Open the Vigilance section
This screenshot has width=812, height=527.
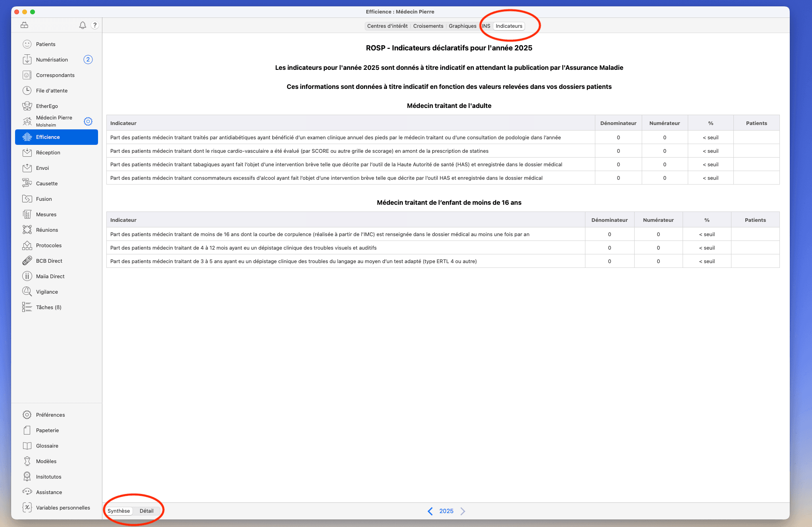tap(47, 292)
